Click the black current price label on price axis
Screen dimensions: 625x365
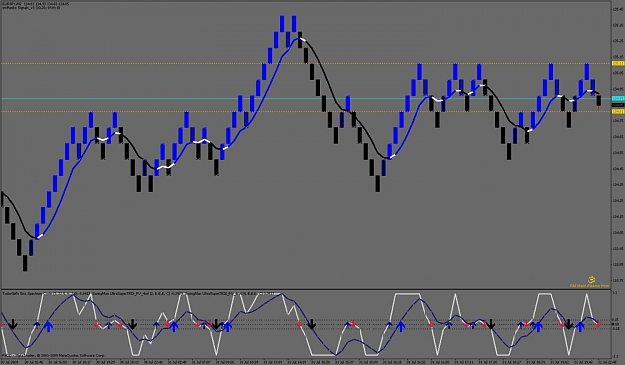(x=618, y=105)
